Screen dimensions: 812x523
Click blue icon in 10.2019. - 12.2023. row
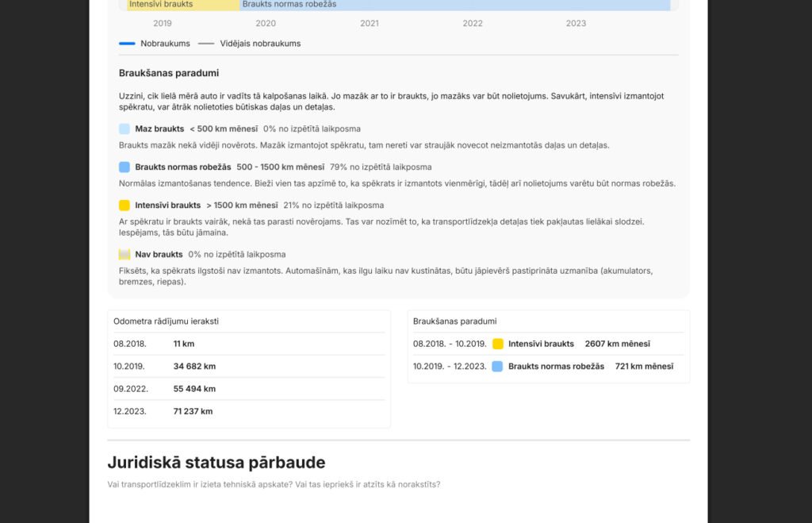point(497,367)
